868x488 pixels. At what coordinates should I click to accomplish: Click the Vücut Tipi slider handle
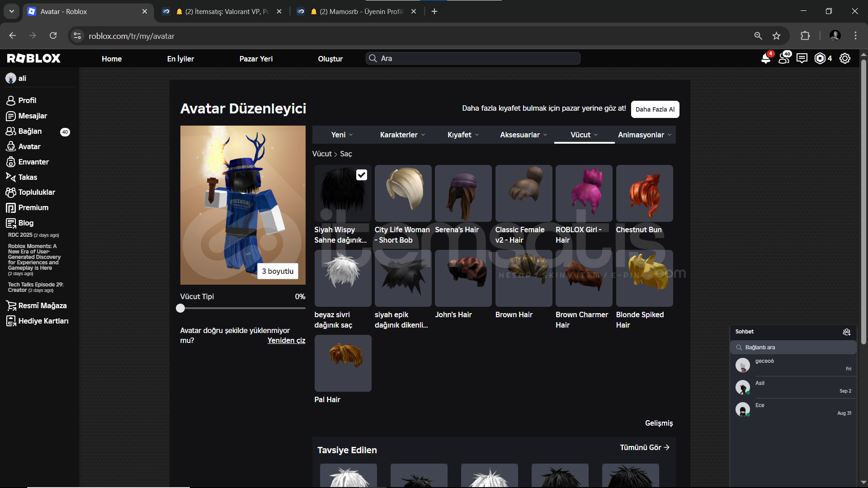(x=180, y=308)
